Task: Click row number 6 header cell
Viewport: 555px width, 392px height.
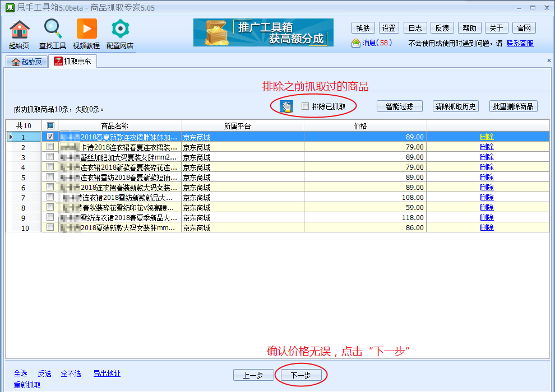Action: 24,188
